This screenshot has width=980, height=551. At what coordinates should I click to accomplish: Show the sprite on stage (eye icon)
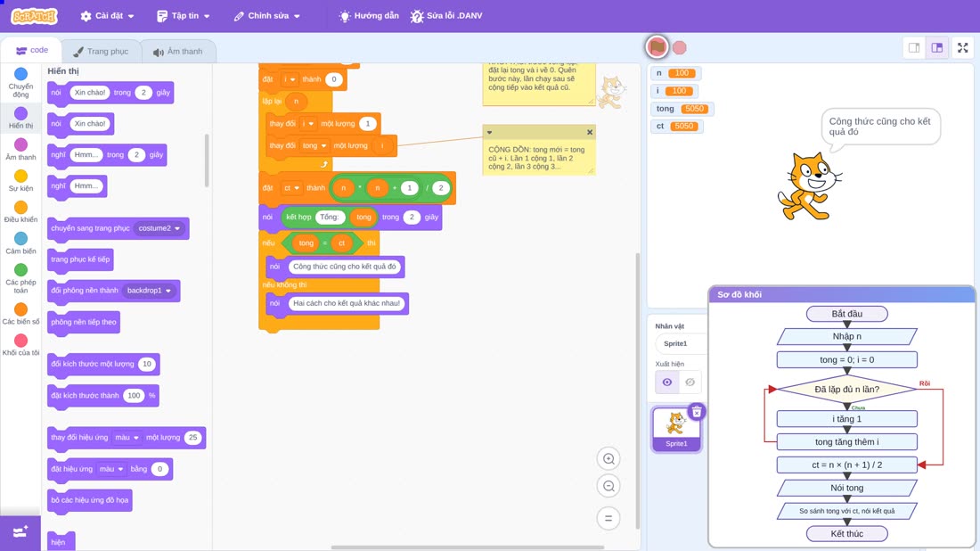[667, 382]
